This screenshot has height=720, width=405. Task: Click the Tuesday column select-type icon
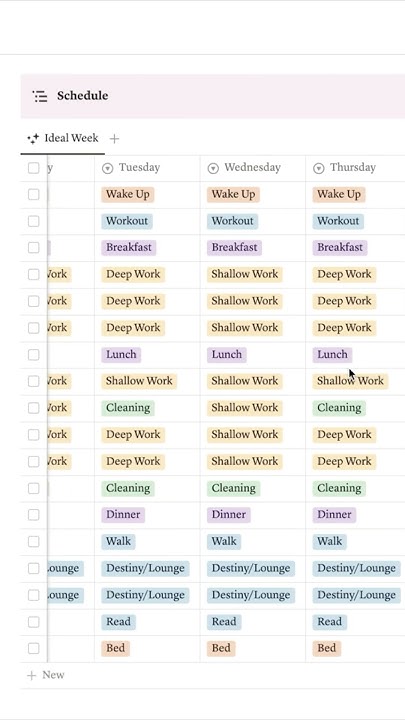click(107, 168)
